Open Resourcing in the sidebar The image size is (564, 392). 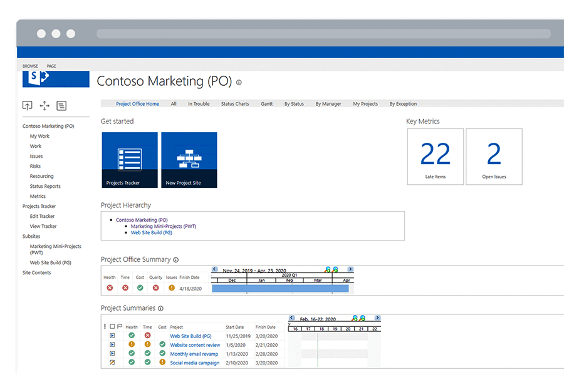tap(42, 176)
